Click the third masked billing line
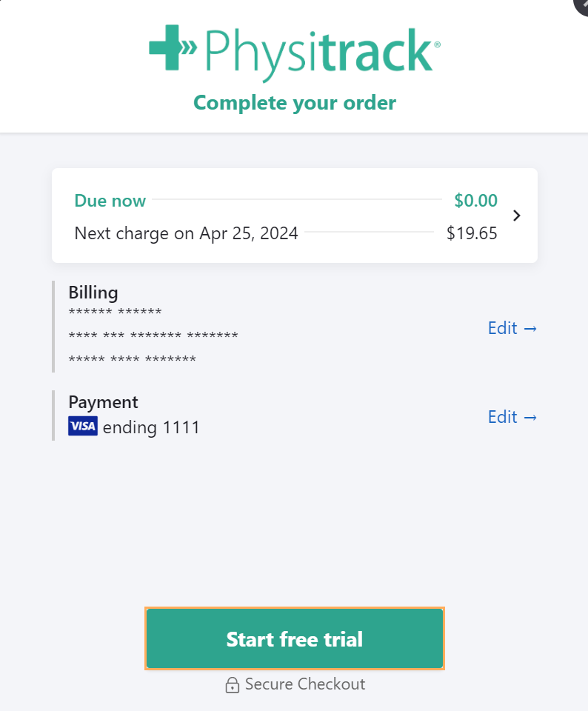This screenshot has height=711, width=588. [132, 360]
